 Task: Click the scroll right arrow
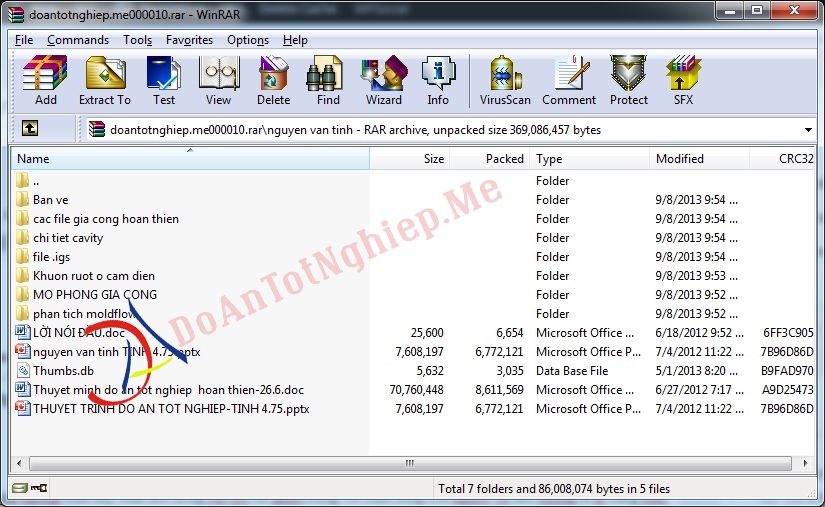pos(805,463)
